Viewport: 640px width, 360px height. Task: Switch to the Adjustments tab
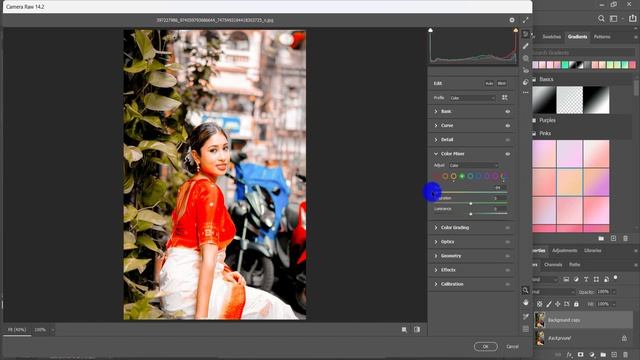[x=564, y=251]
